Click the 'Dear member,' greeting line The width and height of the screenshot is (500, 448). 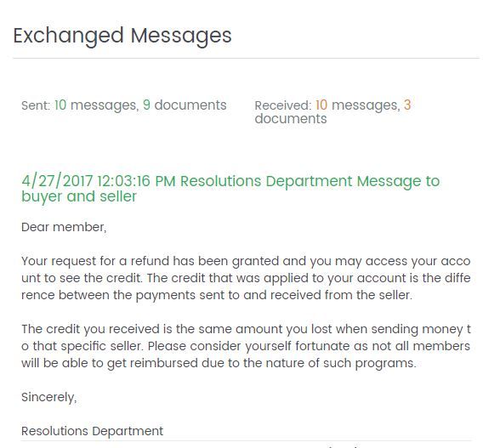(64, 227)
